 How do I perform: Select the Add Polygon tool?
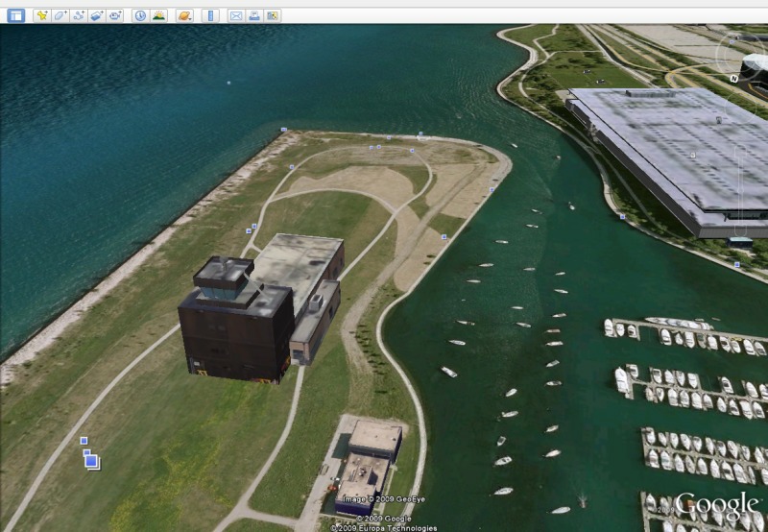tap(60, 15)
